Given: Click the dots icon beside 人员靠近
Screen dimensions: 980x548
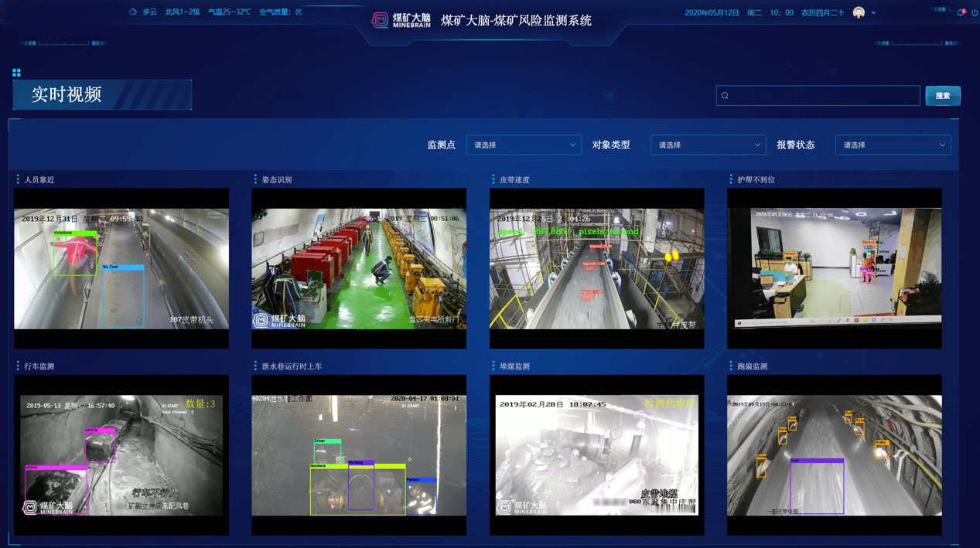Looking at the screenshot, I should pos(18,179).
